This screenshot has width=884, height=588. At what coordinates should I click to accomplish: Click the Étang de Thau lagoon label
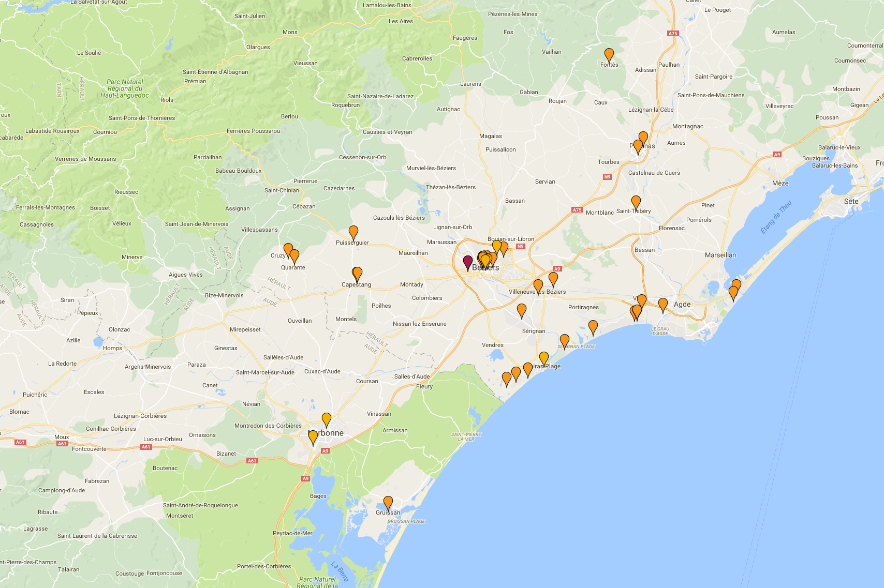click(775, 217)
